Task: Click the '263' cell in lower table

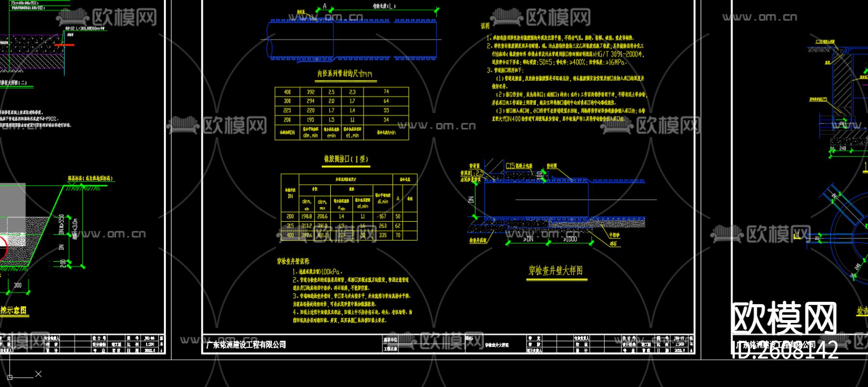Action: [x=382, y=226]
